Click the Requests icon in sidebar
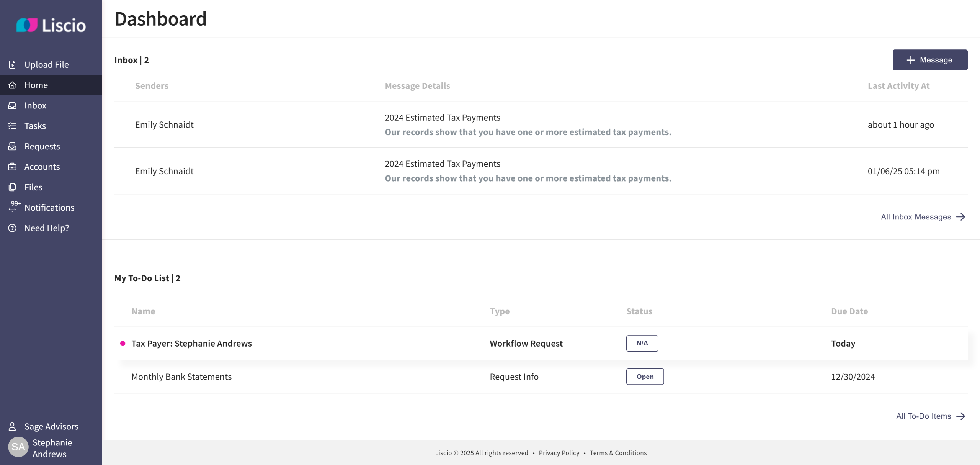This screenshot has height=465, width=980. tap(12, 146)
